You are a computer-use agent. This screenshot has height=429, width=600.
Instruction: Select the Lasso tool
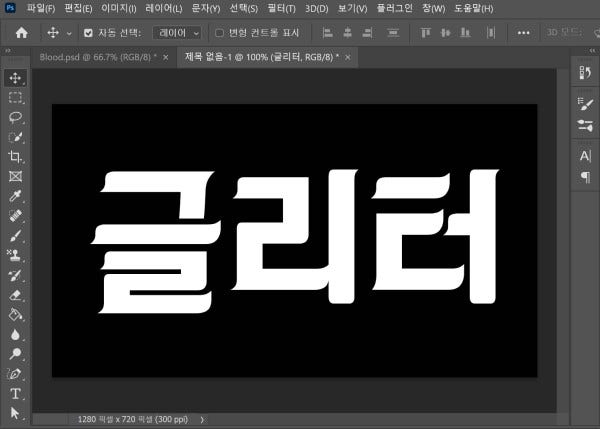pos(15,117)
